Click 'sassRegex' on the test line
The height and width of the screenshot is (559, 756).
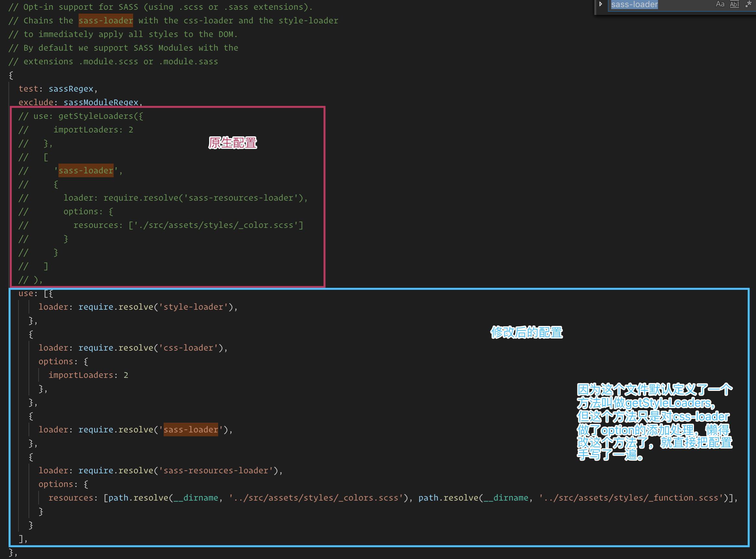pyautogui.click(x=71, y=89)
